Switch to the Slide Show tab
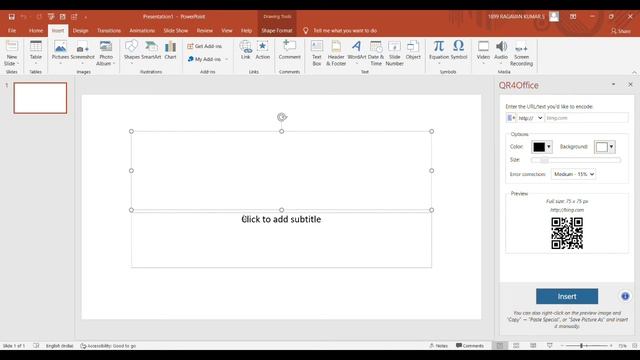The height and width of the screenshot is (360, 640). coord(176,31)
